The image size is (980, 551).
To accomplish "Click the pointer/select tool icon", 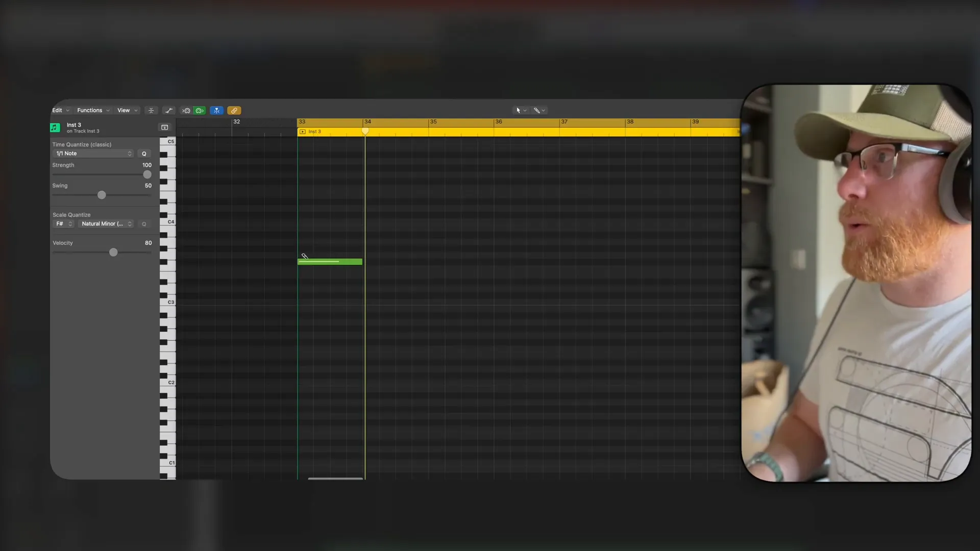I will pos(518,110).
